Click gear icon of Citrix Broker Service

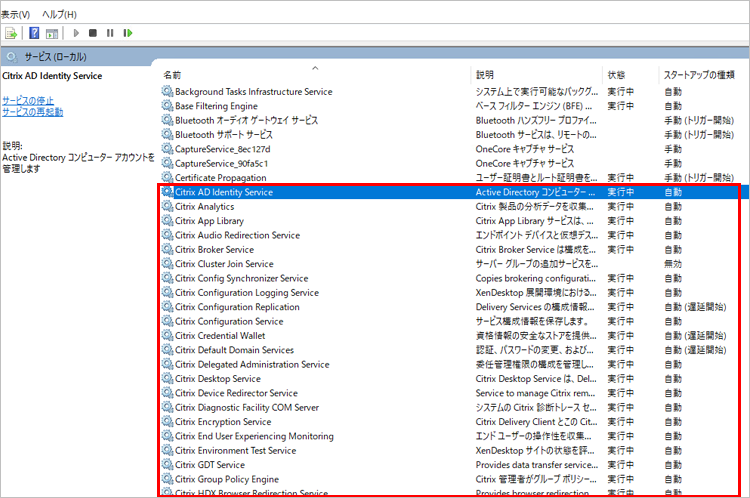167,249
